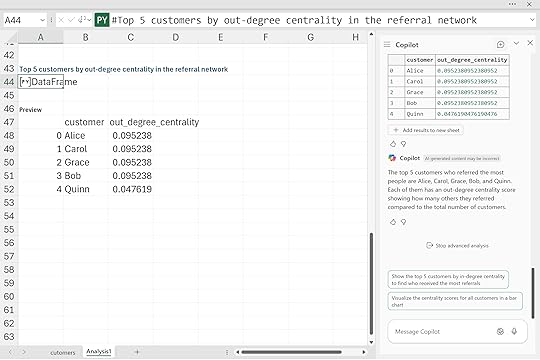Open formula bar options dots
The image size is (540, 360).
click(51, 20)
